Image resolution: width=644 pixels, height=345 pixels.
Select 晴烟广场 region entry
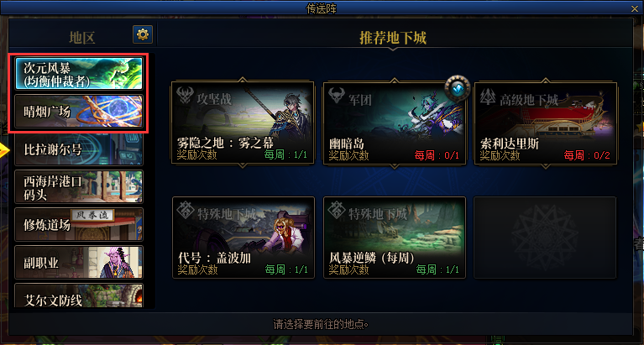click(x=79, y=112)
